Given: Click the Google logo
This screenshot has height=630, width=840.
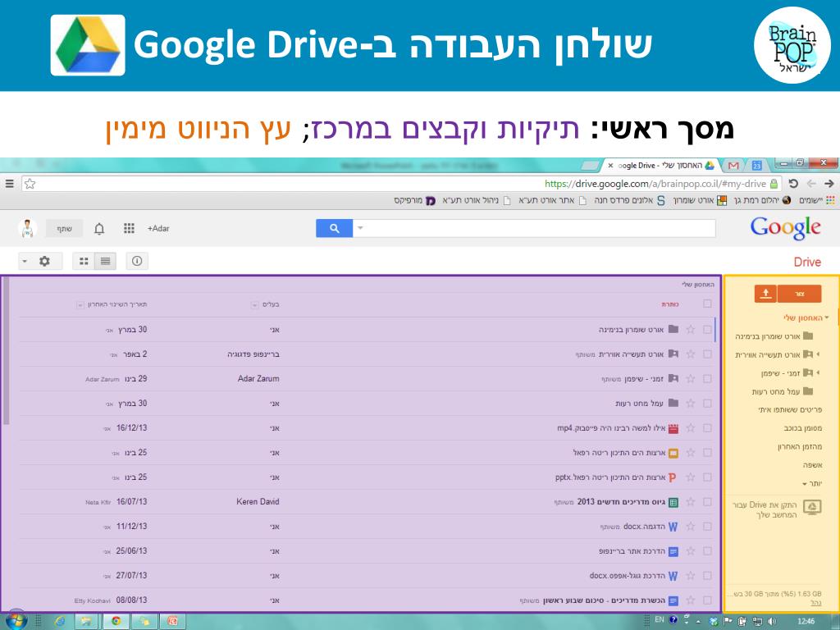Looking at the screenshot, I should [x=785, y=228].
